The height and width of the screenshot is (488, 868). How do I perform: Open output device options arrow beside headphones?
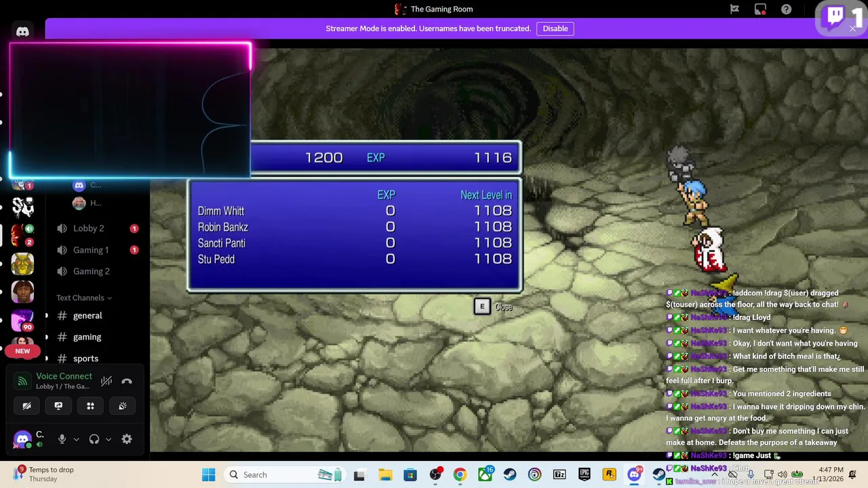point(108,439)
